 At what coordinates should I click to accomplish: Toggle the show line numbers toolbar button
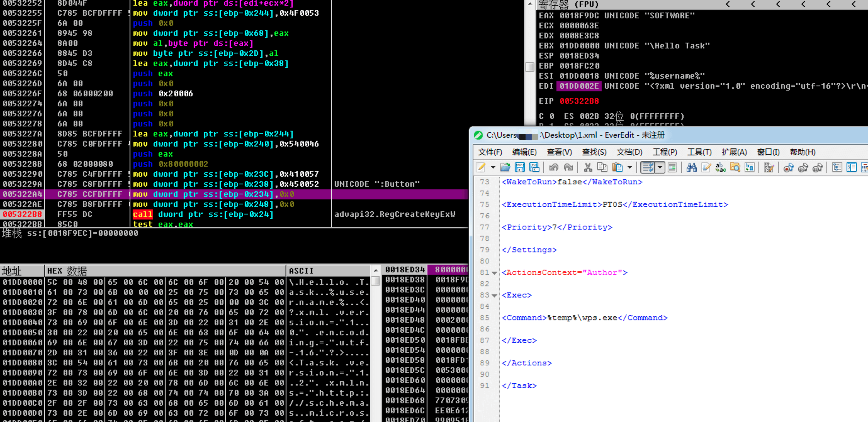(x=672, y=167)
